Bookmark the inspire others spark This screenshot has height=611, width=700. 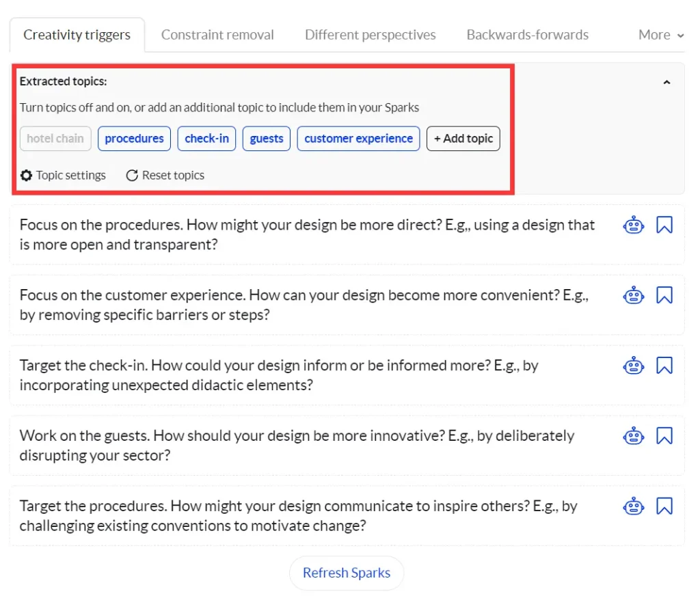coord(664,506)
